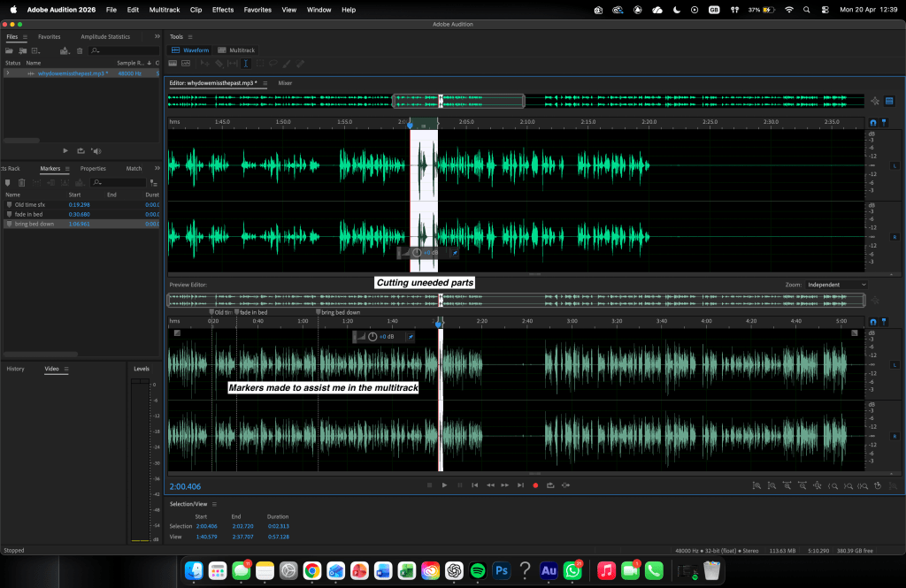Viewport: 906px width, 588px height.
Task: Click the Spotify icon in the dock
Action: point(477,571)
